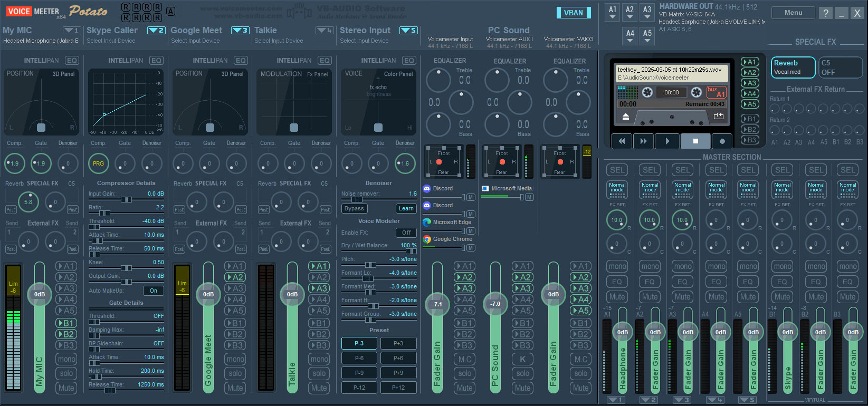Open the Hardware Out A4 device dropdown
Image resolution: width=868 pixels, height=406 pixels.
[x=630, y=36]
